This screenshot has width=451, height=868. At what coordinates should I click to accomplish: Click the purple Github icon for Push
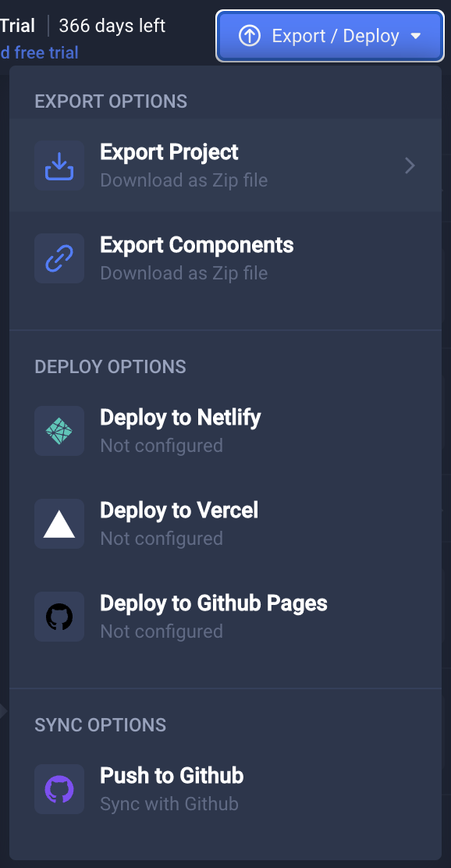(x=59, y=789)
